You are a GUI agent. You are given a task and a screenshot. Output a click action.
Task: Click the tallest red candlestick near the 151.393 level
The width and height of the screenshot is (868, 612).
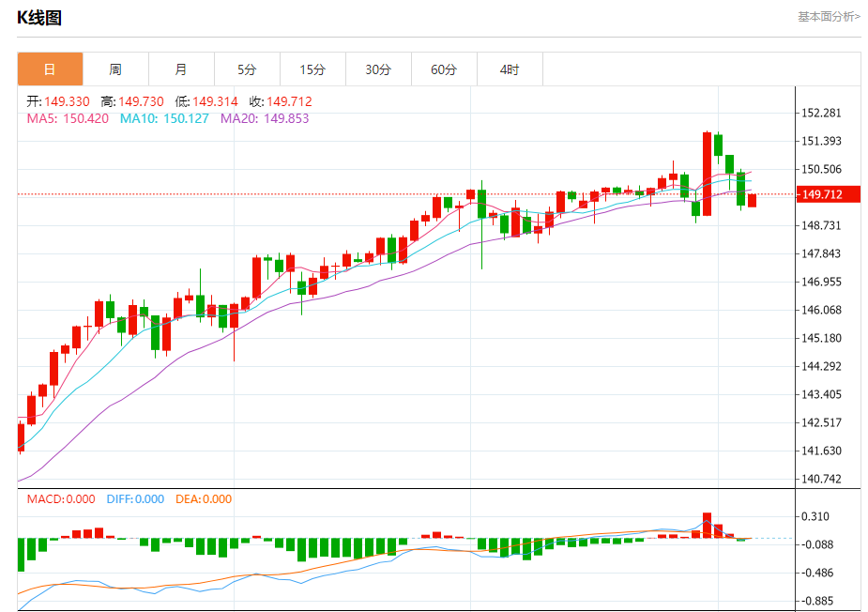pos(707,174)
